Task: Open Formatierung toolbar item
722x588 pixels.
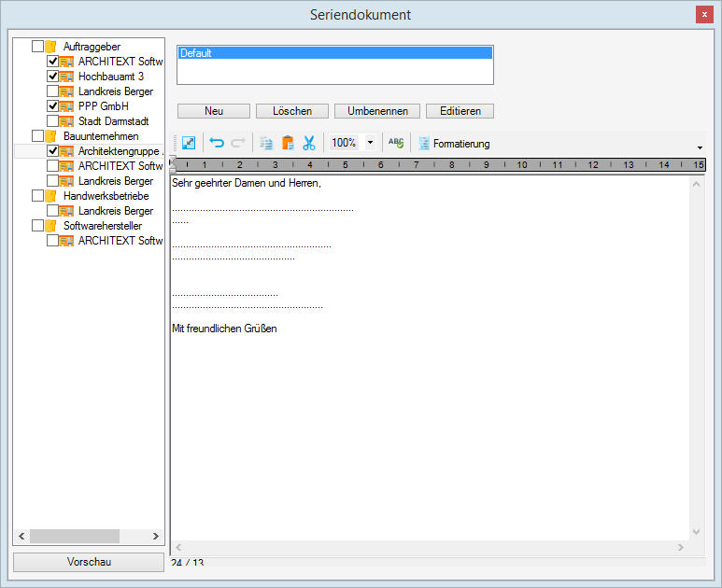Action: (455, 144)
